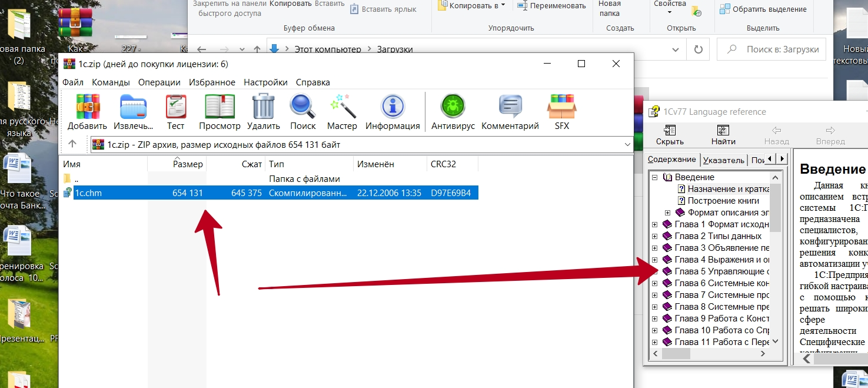The height and width of the screenshot is (388, 868).
Task: Click Скрыть in the help viewer toolbar
Action: [670, 135]
